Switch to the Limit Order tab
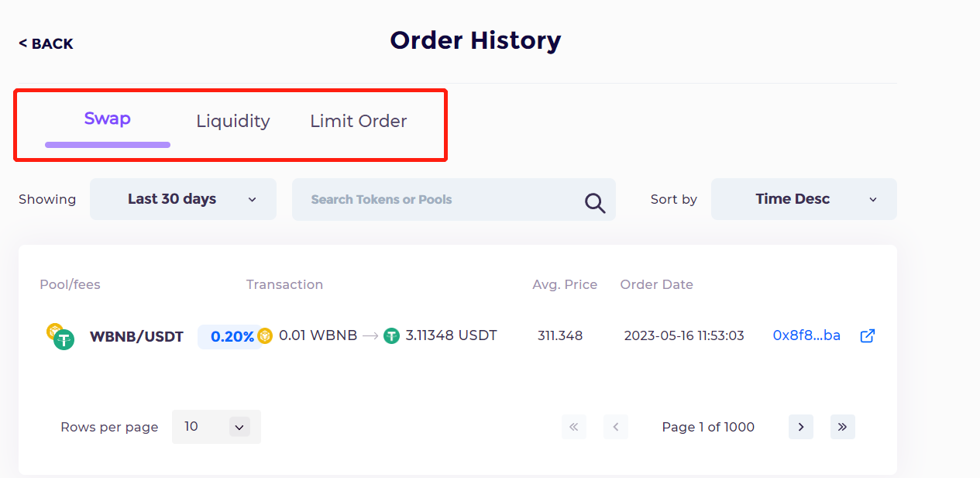Viewport: 980px width, 478px height. point(359,121)
